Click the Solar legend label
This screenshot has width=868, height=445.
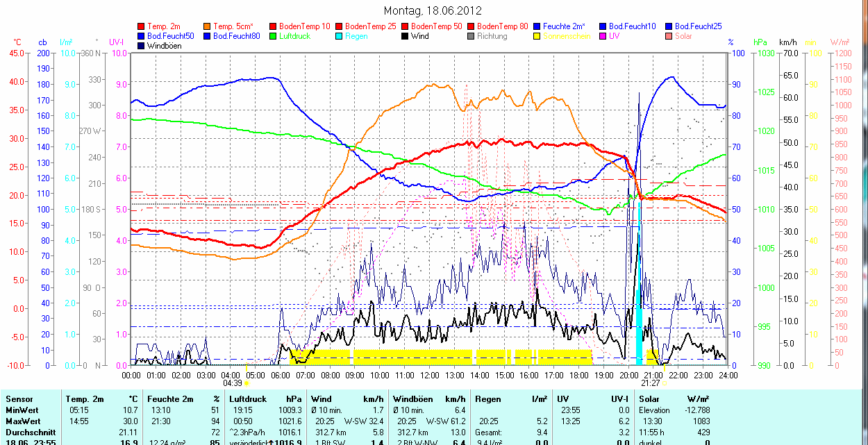(685, 36)
